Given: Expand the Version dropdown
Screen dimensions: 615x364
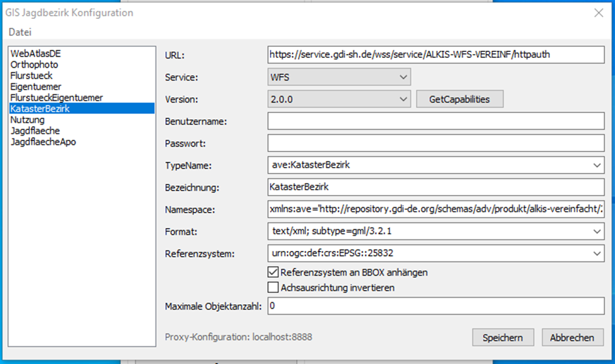Looking at the screenshot, I should 338,99.
